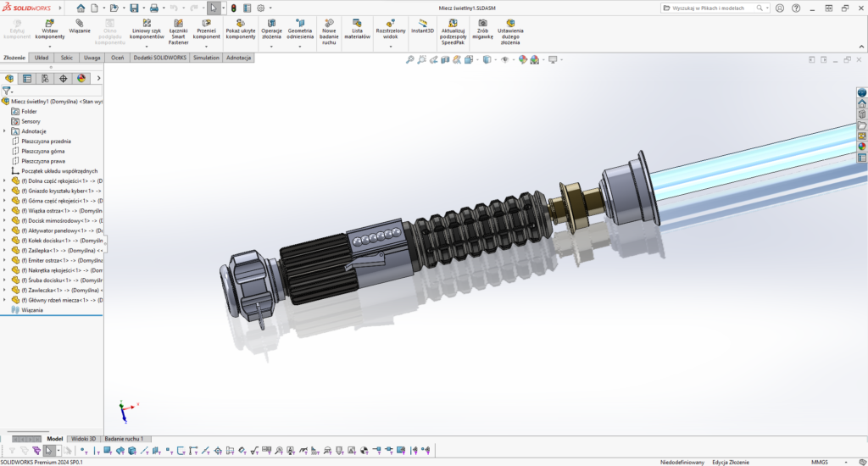This screenshot has width=868, height=466.
Task: Open the ConfigurationManager tab icon in panel
Action: pos(45,78)
